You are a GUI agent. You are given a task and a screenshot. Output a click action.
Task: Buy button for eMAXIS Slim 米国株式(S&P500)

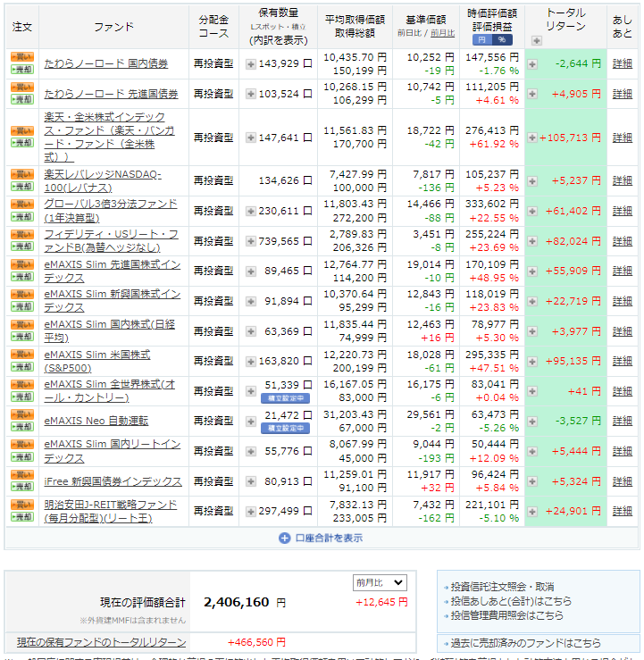click(x=22, y=354)
